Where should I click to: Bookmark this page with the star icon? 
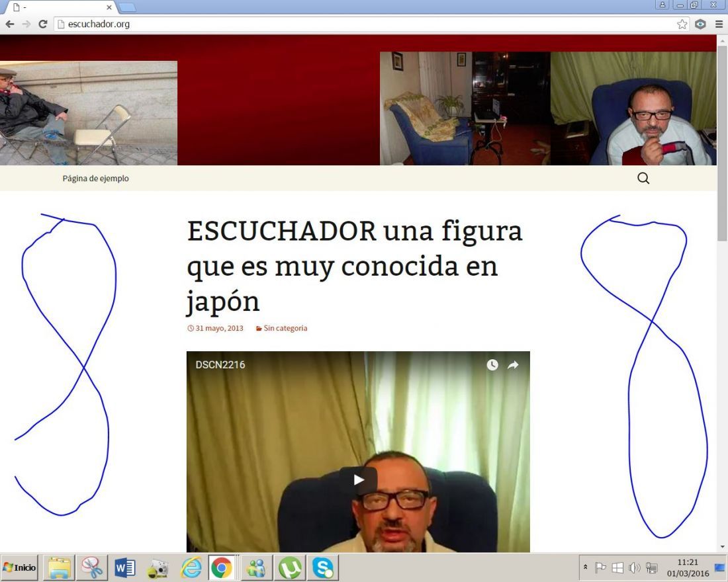682,24
